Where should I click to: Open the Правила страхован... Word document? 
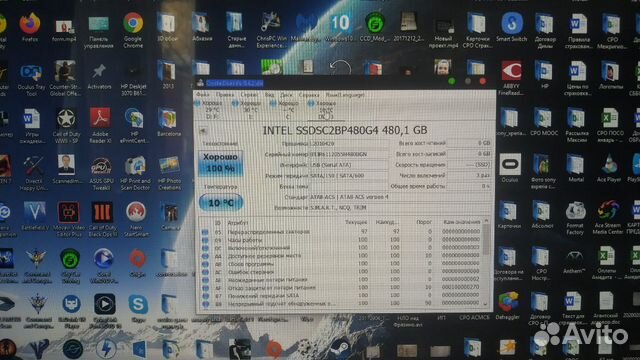tap(578, 31)
